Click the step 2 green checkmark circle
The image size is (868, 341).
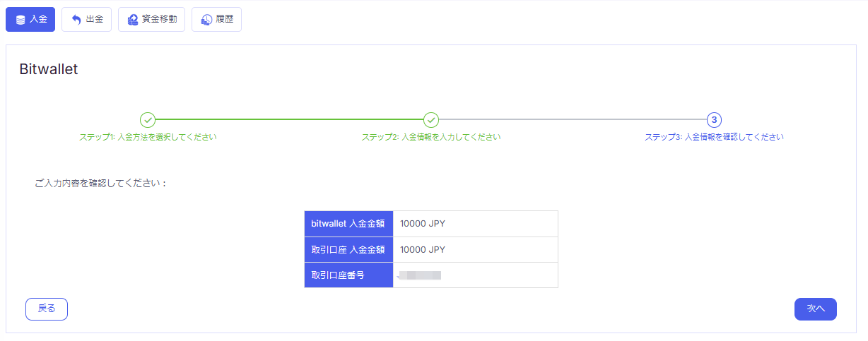coord(431,119)
